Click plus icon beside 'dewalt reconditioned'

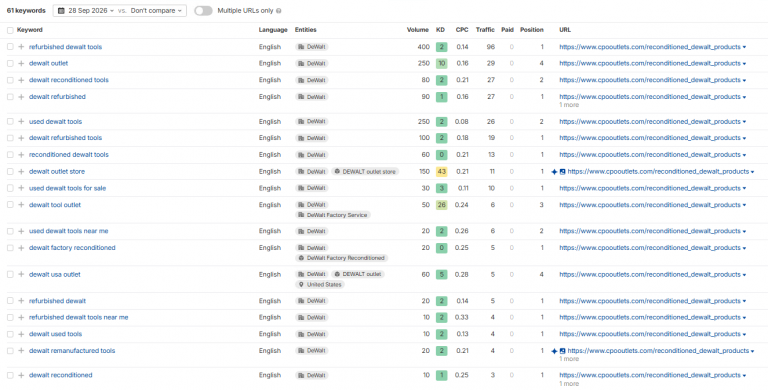(x=21, y=375)
